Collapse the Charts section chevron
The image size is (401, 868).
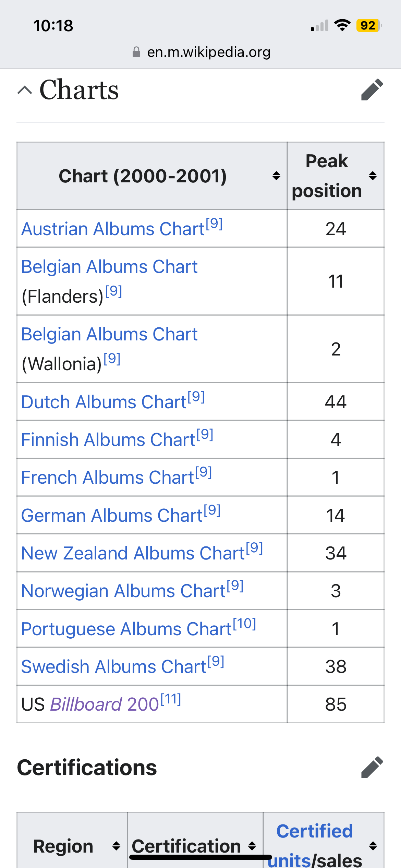[x=25, y=90]
